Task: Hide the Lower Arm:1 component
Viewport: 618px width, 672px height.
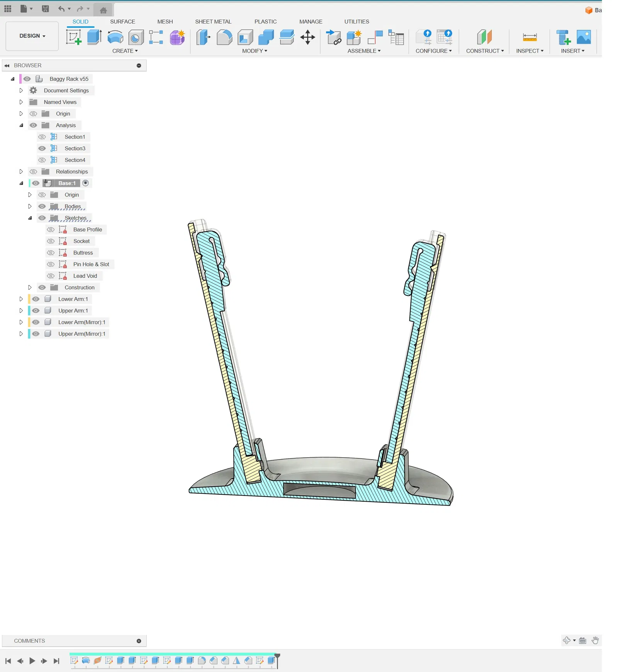Action: point(36,299)
